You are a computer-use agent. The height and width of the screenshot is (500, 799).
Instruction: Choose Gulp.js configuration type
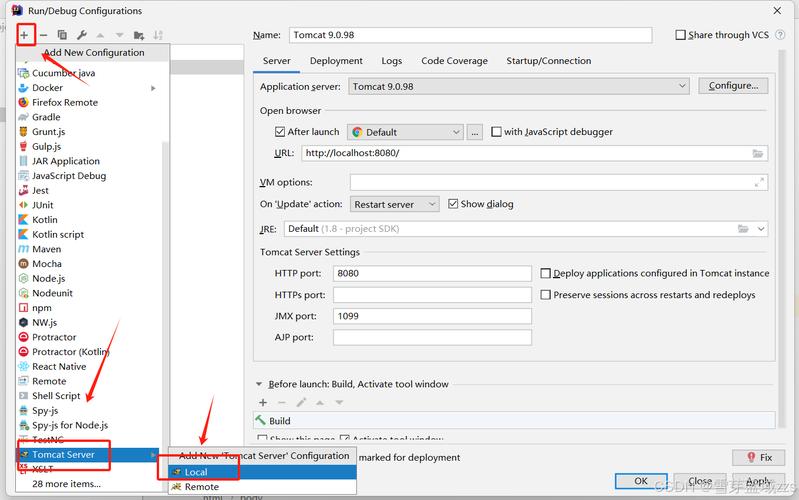46,147
